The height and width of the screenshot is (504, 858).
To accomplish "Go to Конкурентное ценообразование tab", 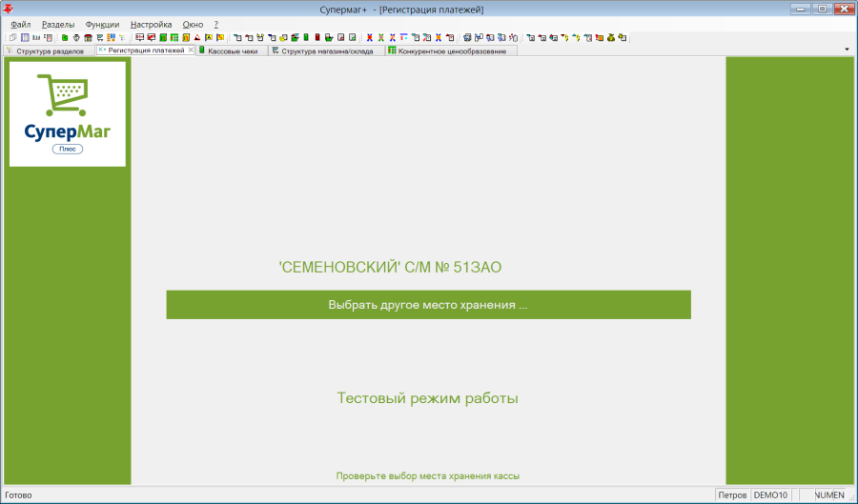I will 451,50.
